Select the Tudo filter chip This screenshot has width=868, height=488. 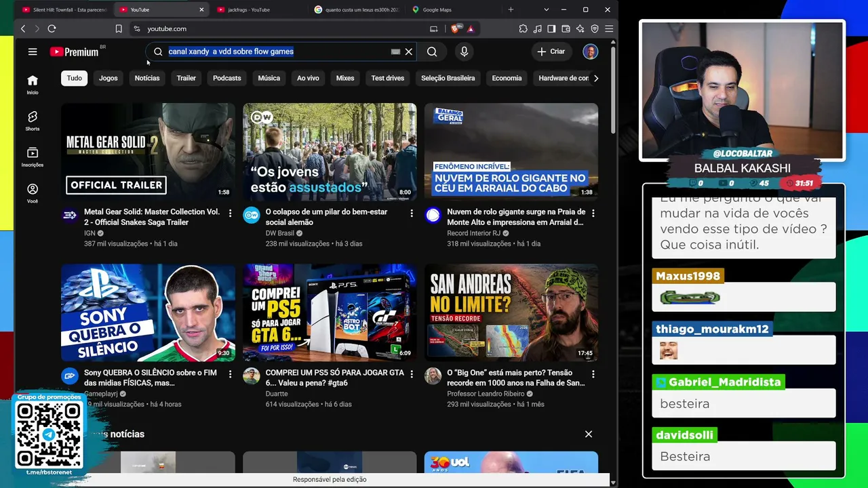(x=75, y=78)
